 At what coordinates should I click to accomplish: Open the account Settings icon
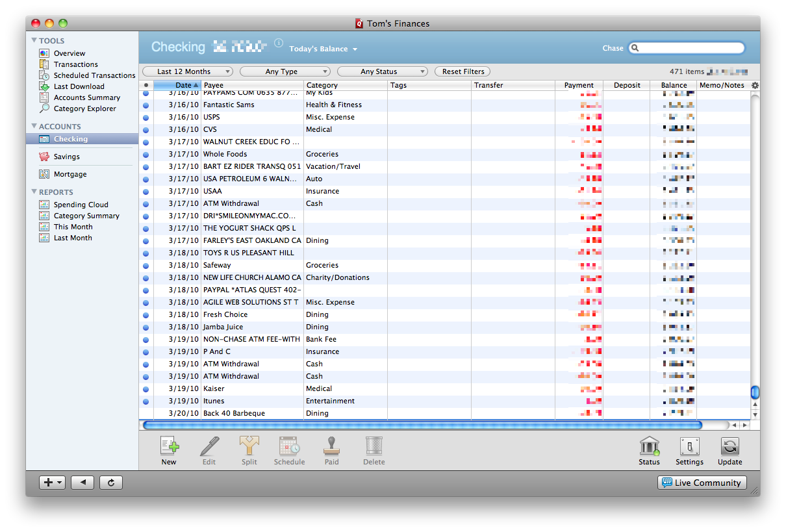690,446
